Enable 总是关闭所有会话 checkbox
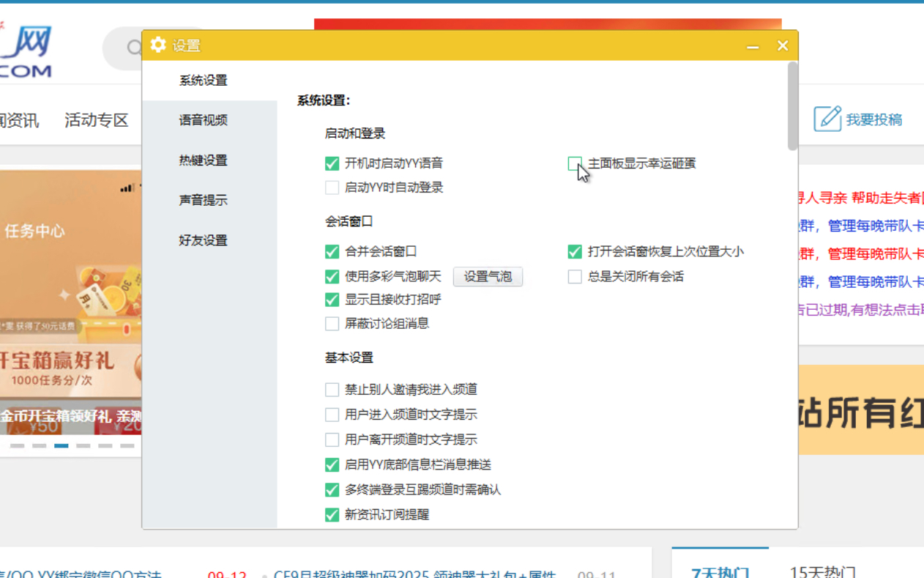Viewport: 924px width, 578px height. tap(575, 276)
